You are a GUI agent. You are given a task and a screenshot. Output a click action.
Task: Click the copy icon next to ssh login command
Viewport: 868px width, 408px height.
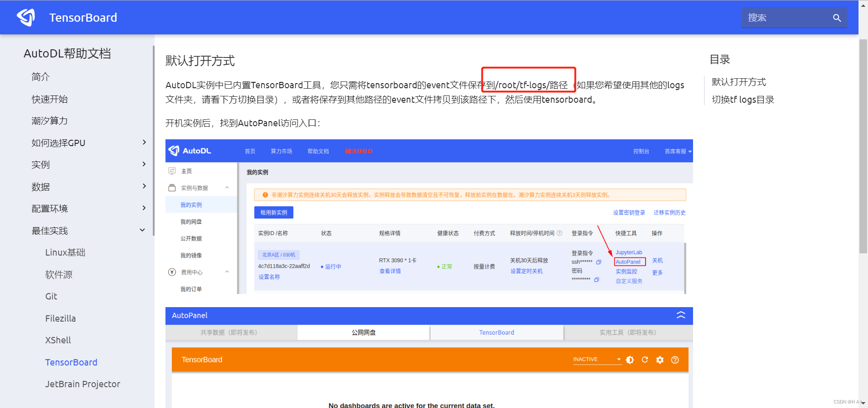599,261
